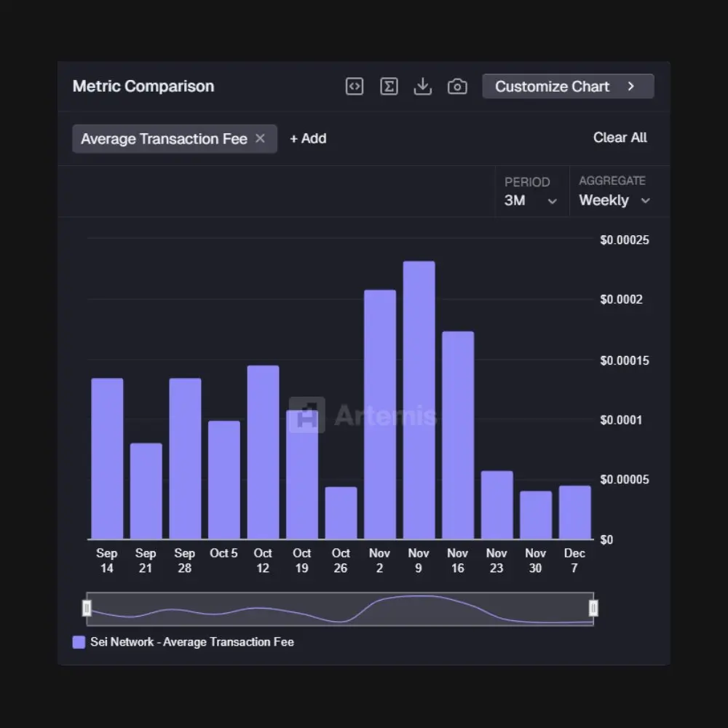728x728 pixels.
Task: Take chart snapshot with camera icon
Action: pos(457,87)
